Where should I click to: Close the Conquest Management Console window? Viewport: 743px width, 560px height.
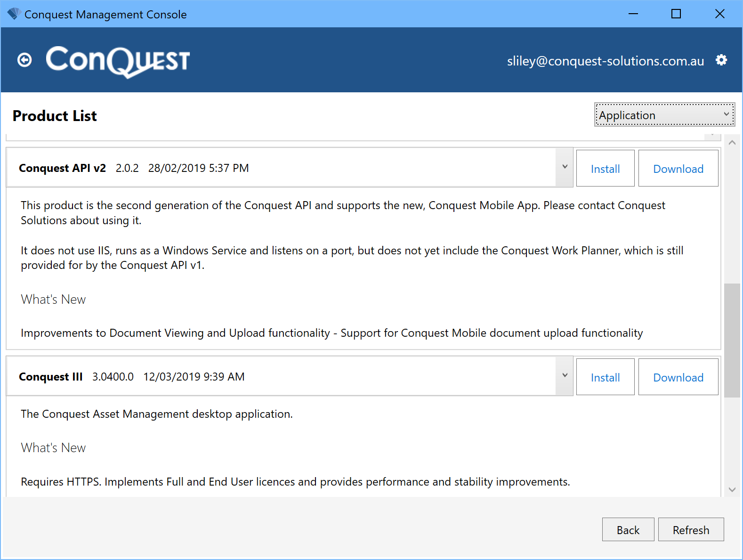coord(719,14)
